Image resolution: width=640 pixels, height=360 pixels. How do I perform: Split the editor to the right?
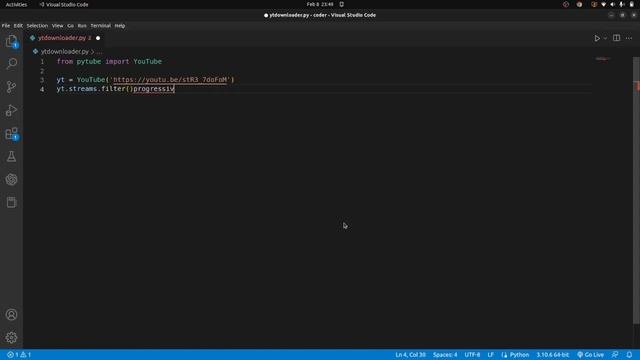(x=616, y=38)
